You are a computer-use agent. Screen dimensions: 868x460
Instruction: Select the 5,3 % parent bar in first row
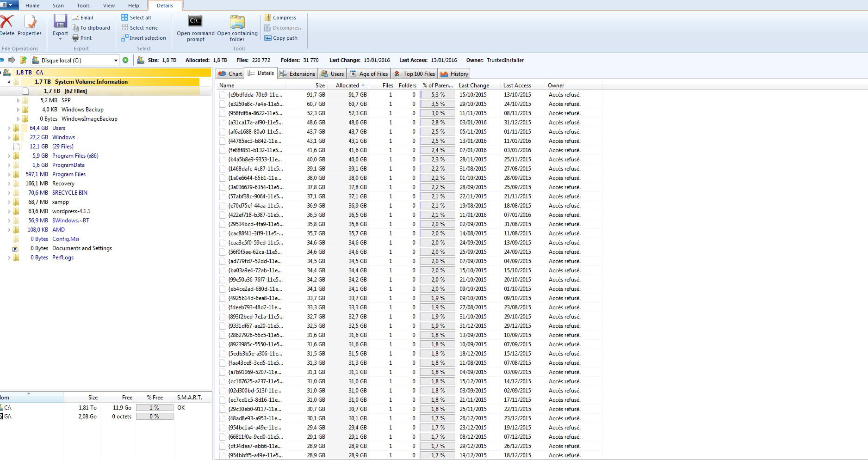click(x=437, y=95)
